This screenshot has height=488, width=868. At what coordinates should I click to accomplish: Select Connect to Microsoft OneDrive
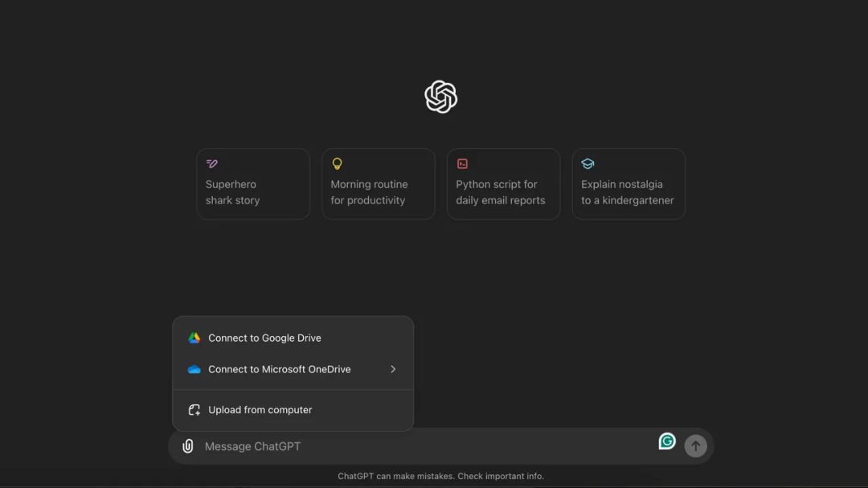click(x=293, y=370)
